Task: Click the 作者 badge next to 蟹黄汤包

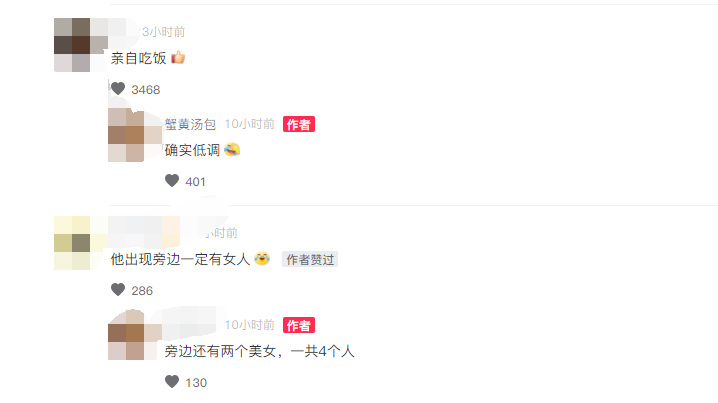Action: tap(299, 124)
